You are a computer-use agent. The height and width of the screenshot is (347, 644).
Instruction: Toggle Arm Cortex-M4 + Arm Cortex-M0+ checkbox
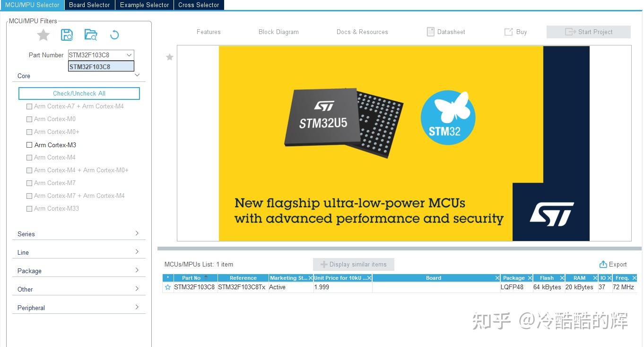tap(29, 170)
